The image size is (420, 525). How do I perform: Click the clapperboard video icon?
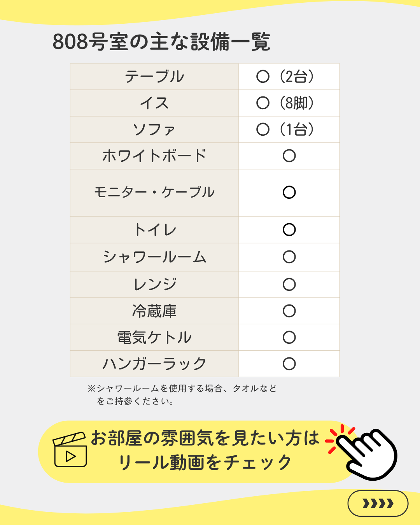70,450
